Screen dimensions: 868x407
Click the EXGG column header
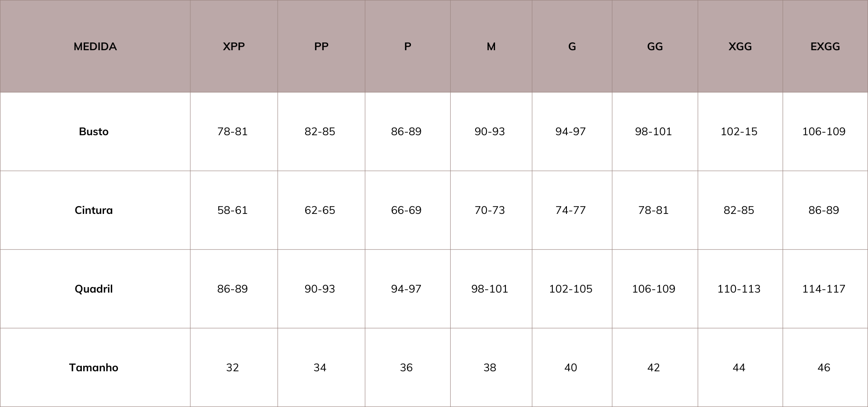pos(825,47)
